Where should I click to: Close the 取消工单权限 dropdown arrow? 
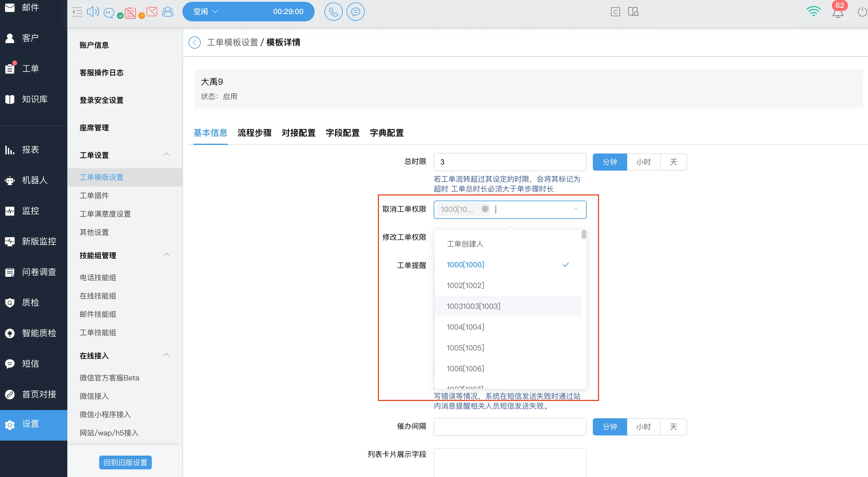pos(576,209)
